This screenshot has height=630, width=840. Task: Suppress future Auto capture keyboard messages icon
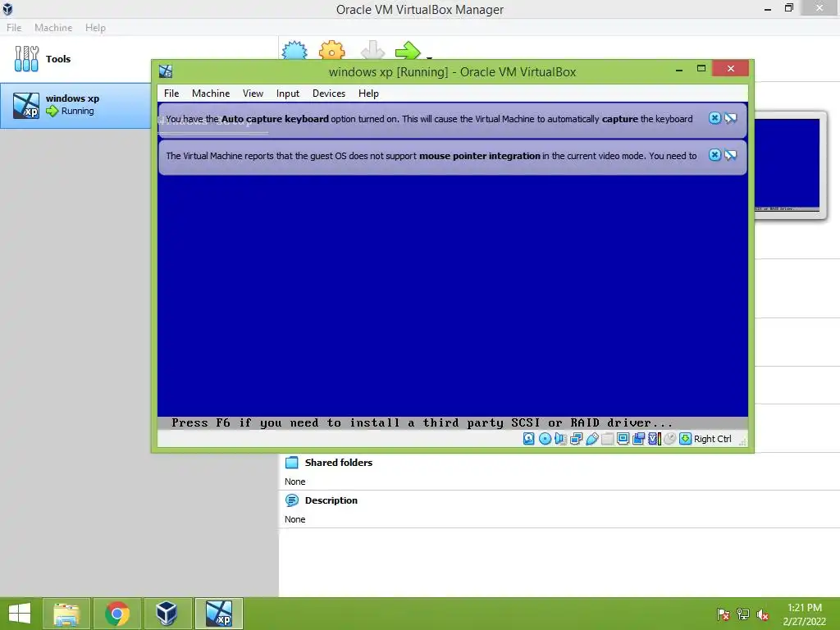pos(731,118)
